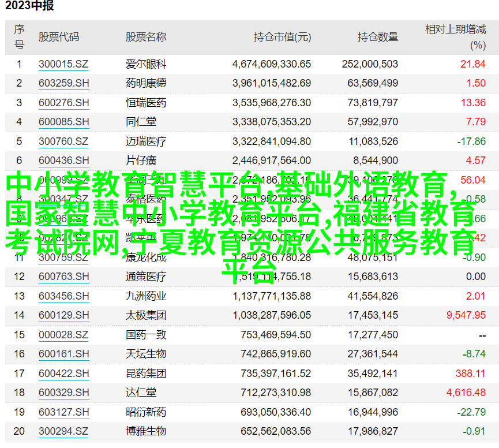The height and width of the screenshot is (448, 499).
Task: Select the 股票名称 column header
Action: pos(146,37)
